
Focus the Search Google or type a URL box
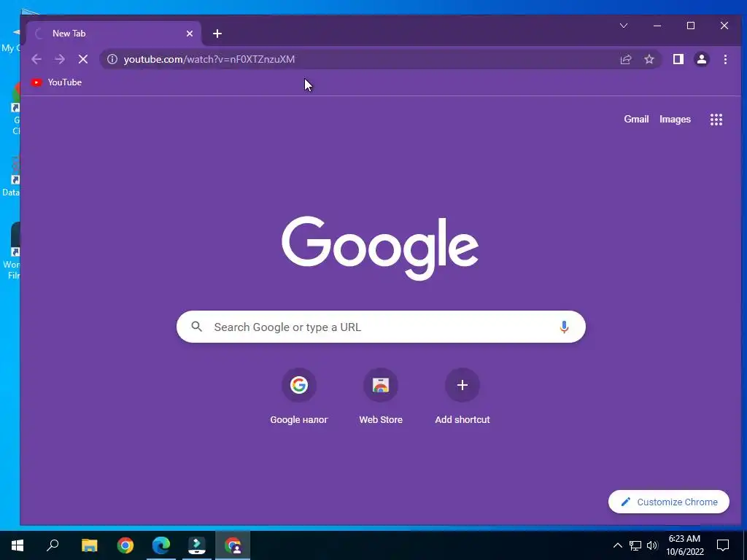coord(381,327)
